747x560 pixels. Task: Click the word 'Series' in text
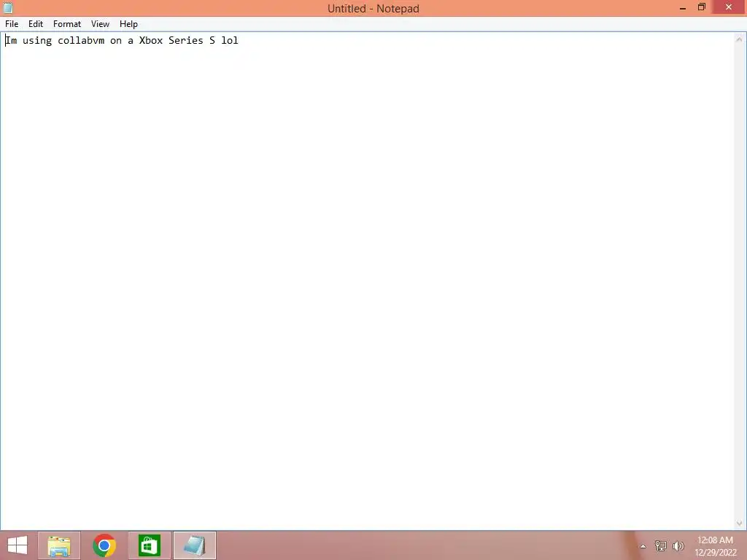click(x=186, y=41)
